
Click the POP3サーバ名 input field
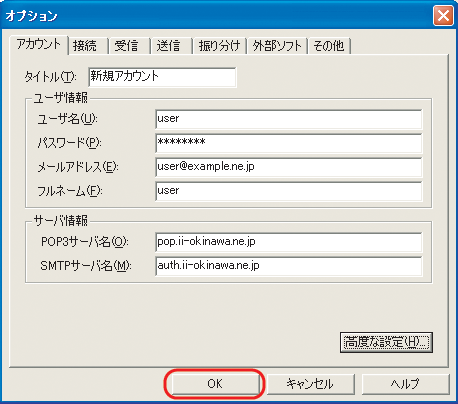click(x=289, y=242)
